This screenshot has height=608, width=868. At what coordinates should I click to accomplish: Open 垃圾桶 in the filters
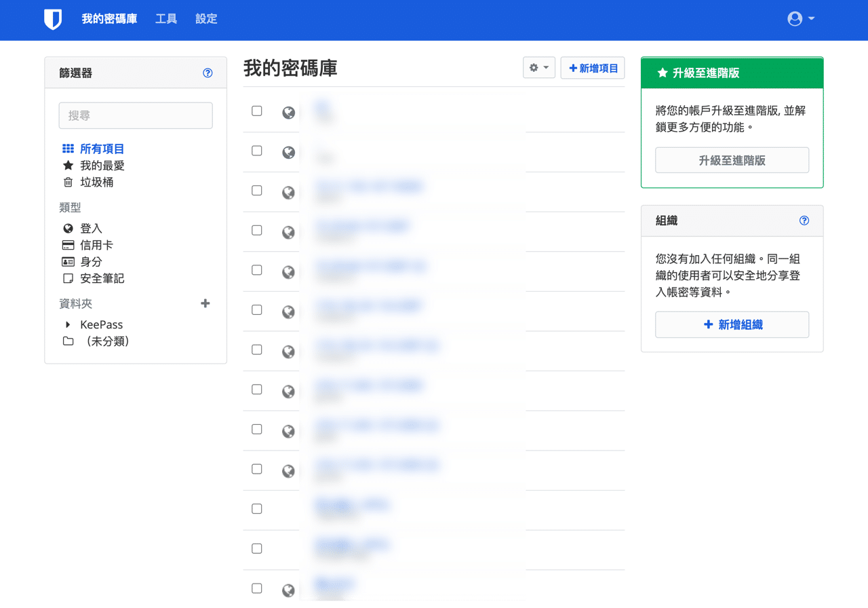[x=96, y=182]
